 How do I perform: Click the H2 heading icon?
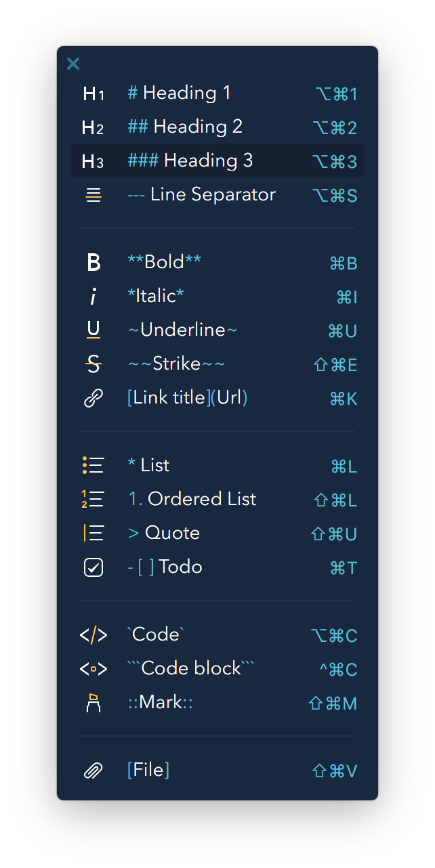click(x=93, y=127)
